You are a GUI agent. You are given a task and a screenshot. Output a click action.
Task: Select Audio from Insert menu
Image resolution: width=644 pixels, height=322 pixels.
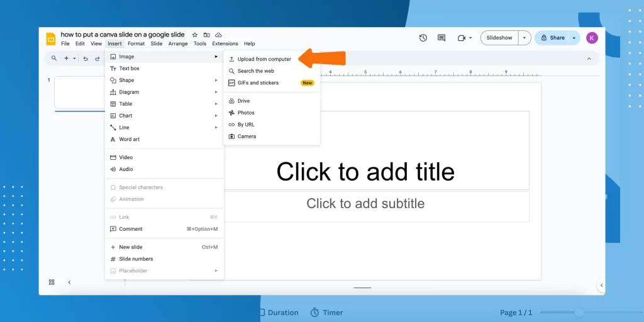(164, 169)
